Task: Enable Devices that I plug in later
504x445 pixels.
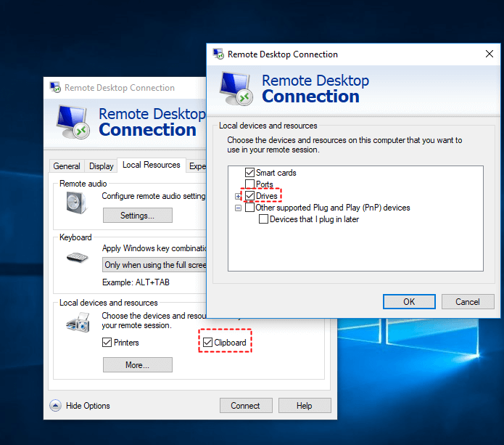Action: (x=263, y=219)
